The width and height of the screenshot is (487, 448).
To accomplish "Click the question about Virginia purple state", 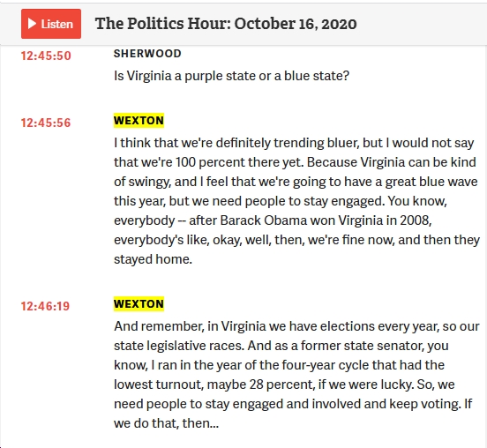I will [232, 76].
